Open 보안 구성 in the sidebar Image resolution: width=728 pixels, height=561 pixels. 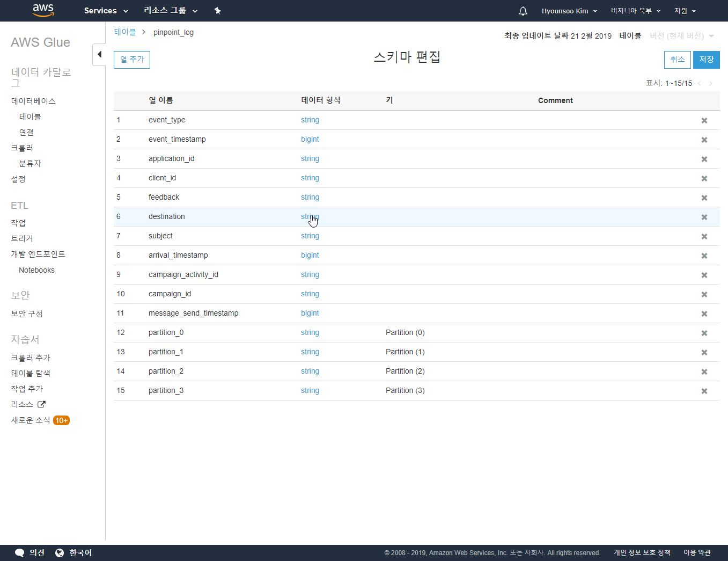[27, 314]
